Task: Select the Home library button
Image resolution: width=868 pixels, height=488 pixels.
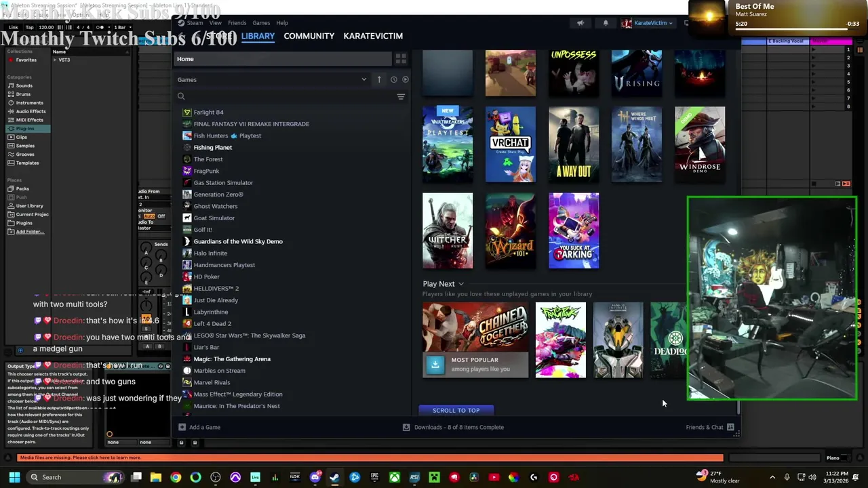Action: (282, 59)
